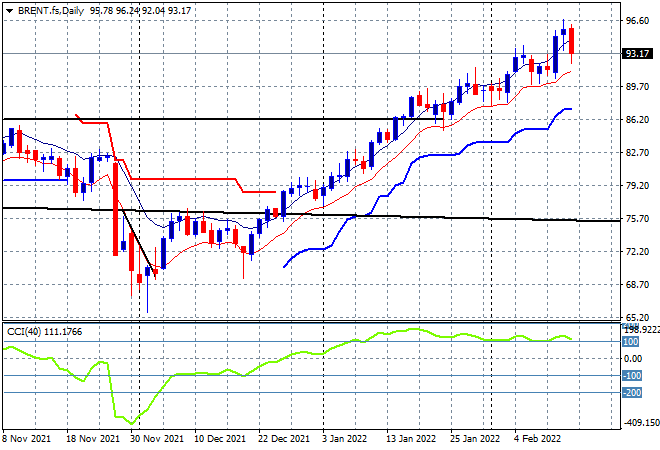Click the green CCI line end point
The height and width of the screenshot is (450, 660).
(x=571, y=339)
